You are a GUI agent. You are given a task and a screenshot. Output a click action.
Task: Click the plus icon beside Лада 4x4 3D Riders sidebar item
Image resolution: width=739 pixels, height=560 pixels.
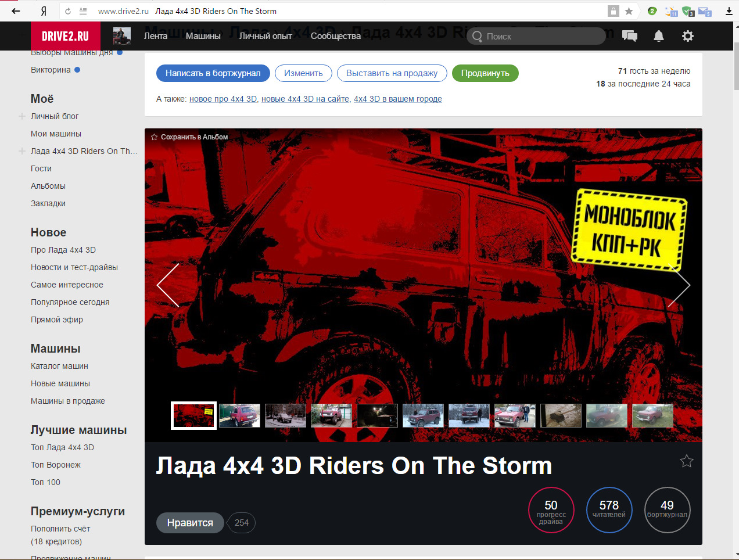21,151
